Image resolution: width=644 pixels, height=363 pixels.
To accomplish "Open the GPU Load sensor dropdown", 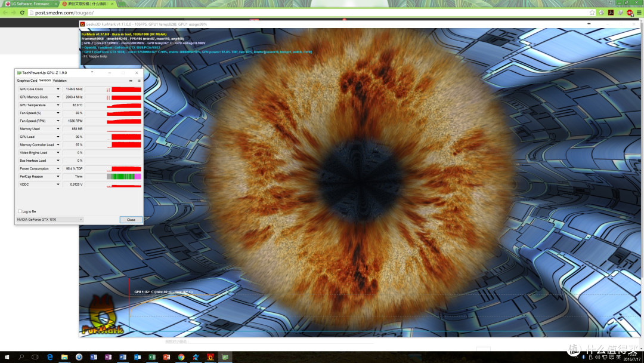I will pyautogui.click(x=58, y=137).
